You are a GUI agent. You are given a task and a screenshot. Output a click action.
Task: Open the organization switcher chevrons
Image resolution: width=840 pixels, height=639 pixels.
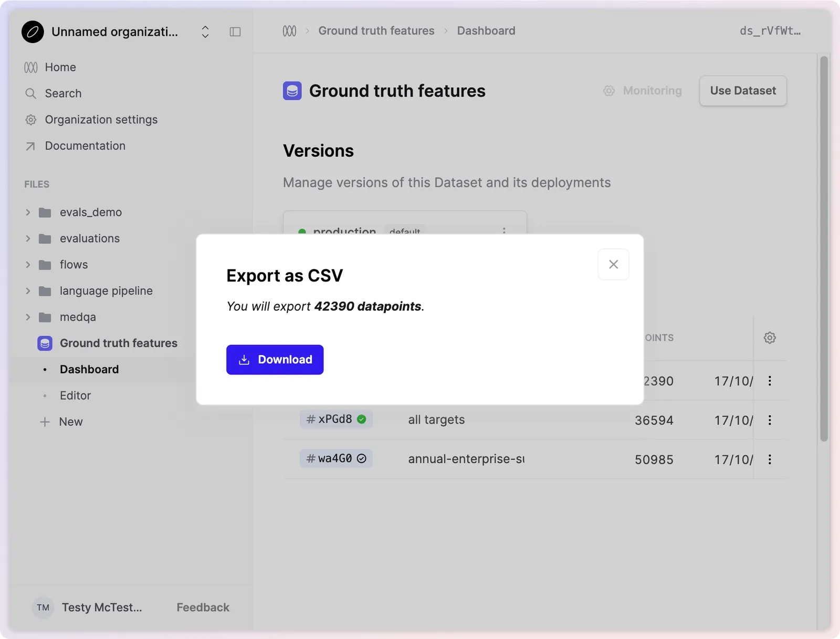[205, 32]
